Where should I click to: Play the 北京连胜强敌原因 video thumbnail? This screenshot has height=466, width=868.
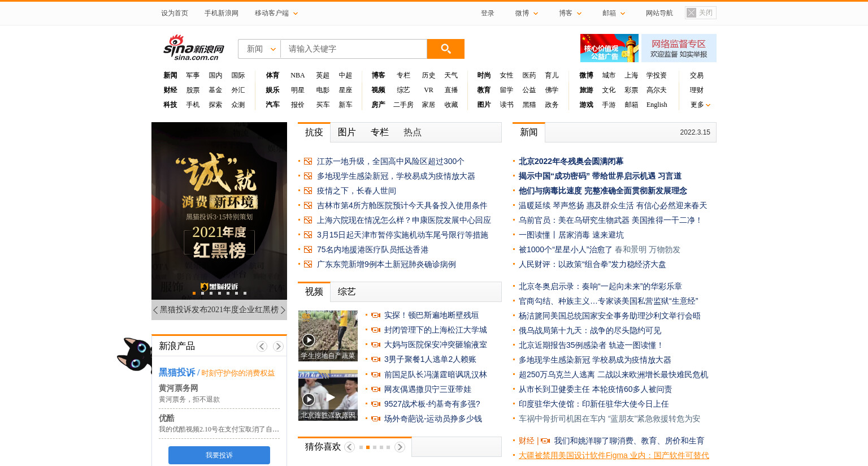point(328,395)
